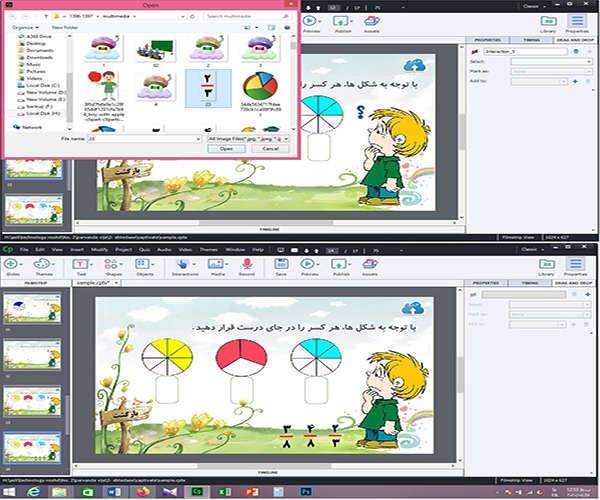
Task: Open the Audio menu in menu bar
Action: click(x=164, y=248)
